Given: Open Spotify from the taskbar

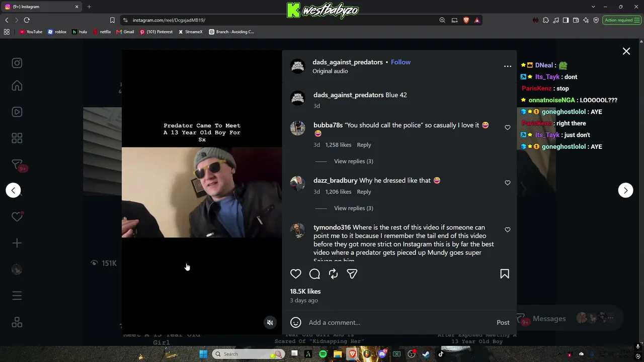Looking at the screenshot, I should [323, 354].
